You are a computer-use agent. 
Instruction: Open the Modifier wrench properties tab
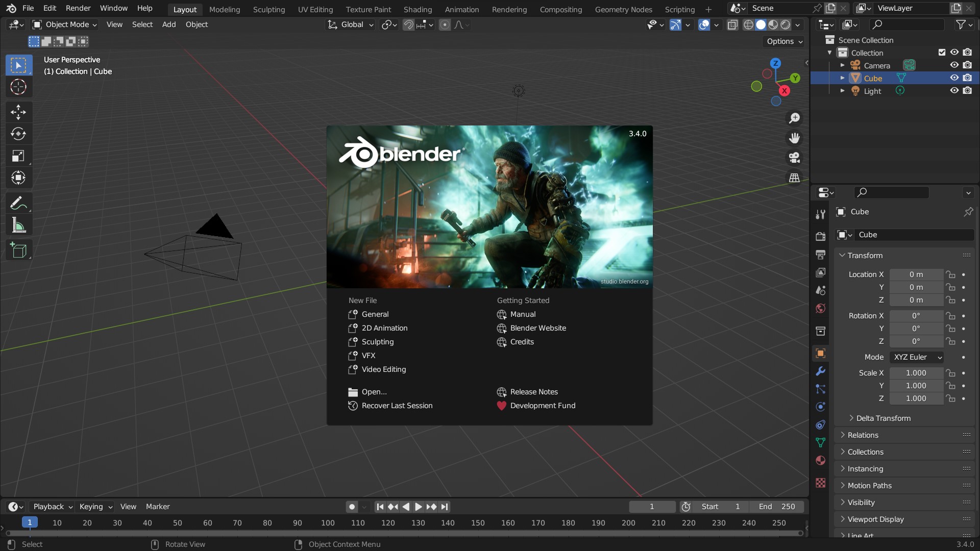click(820, 371)
